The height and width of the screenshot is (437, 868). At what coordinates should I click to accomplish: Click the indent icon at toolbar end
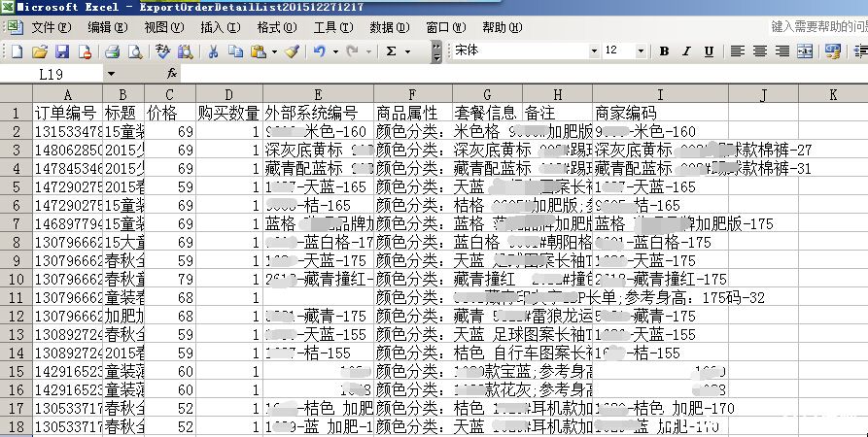coord(861,51)
